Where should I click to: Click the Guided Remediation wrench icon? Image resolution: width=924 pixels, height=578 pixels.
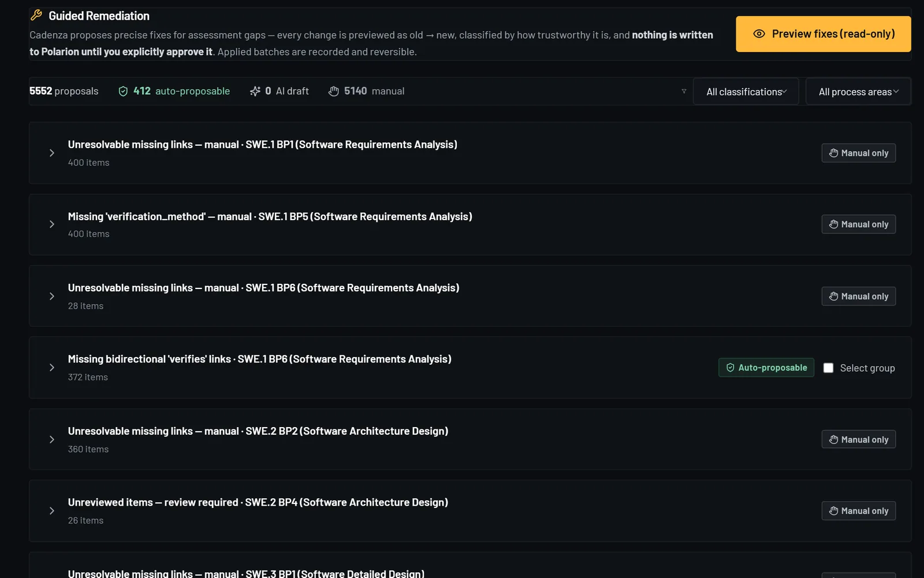click(x=36, y=15)
